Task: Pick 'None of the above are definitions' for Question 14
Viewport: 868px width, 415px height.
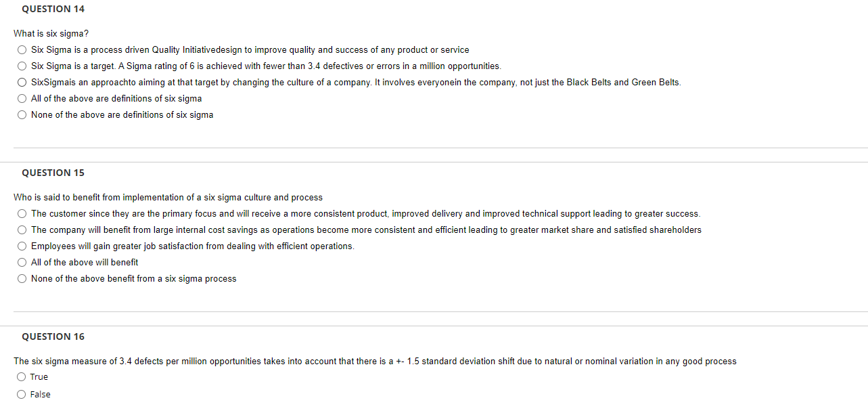Action: click(22, 114)
